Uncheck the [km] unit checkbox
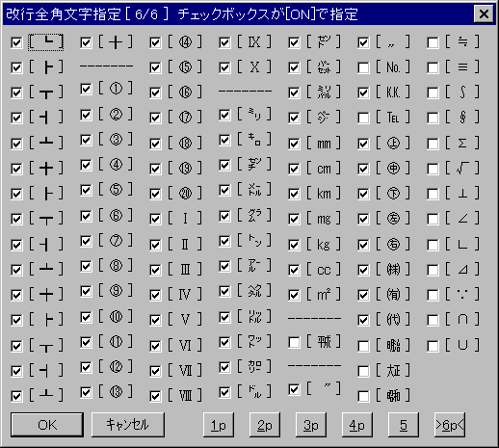 point(294,194)
